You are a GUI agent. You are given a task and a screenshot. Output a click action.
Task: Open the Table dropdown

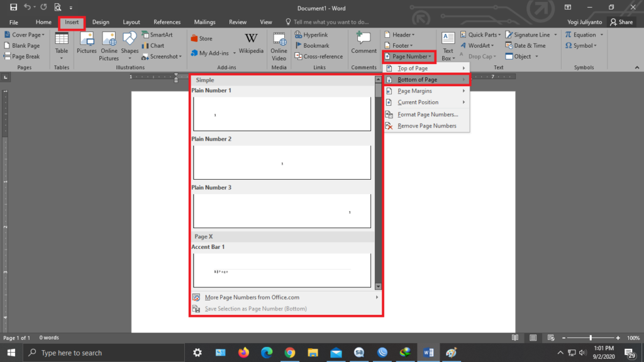(62, 44)
